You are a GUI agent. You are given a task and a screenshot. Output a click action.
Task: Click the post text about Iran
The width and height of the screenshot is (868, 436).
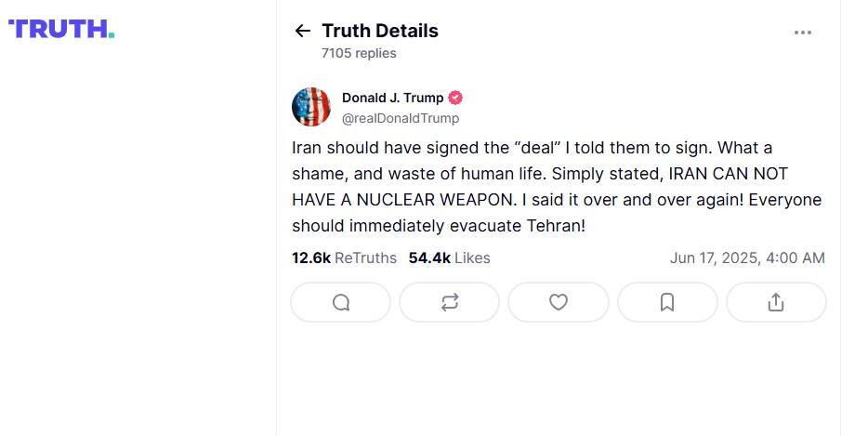click(556, 187)
